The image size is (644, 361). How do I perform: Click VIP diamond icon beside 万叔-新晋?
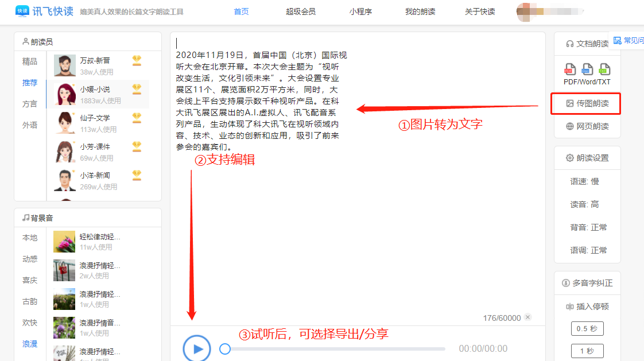[x=137, y=60]
